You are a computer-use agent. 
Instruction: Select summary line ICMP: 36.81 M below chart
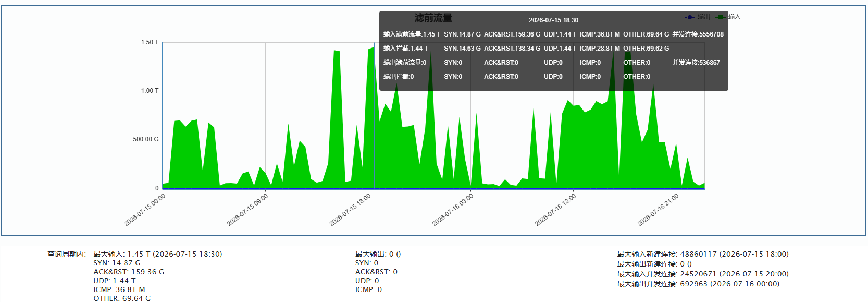pos(119,290)
